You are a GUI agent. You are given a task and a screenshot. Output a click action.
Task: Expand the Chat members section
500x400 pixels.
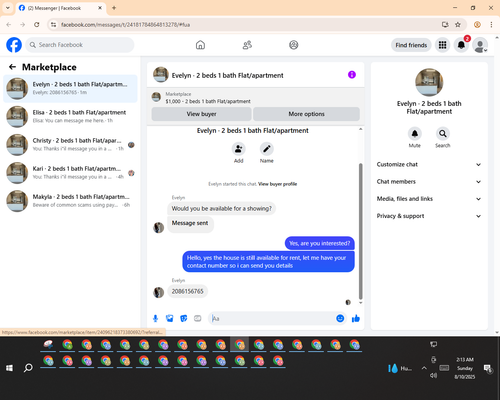pos(429,182)
